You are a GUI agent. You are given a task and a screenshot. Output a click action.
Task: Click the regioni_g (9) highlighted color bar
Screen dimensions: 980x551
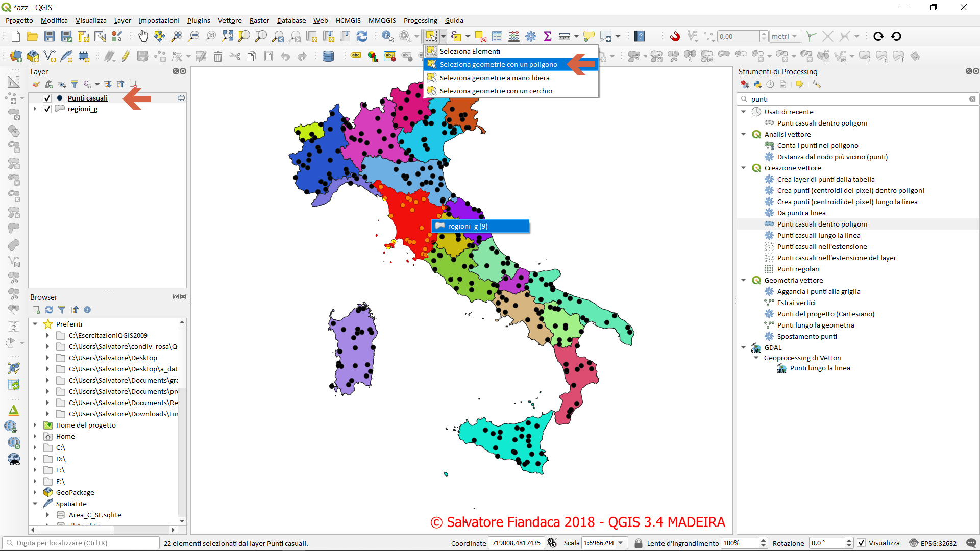[480, 226]
